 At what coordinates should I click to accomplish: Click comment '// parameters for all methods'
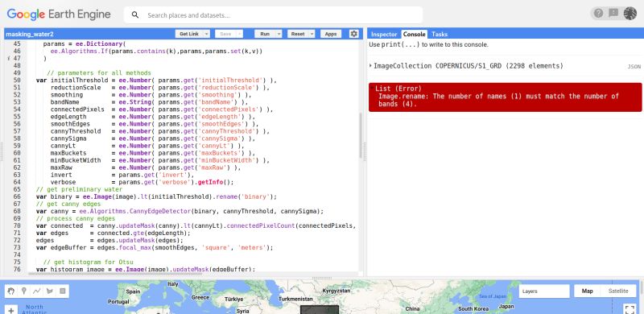(x=99, y=72)
